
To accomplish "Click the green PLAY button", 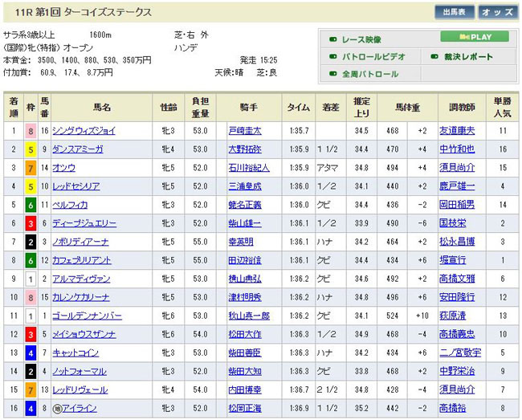I will click(474, 37).
